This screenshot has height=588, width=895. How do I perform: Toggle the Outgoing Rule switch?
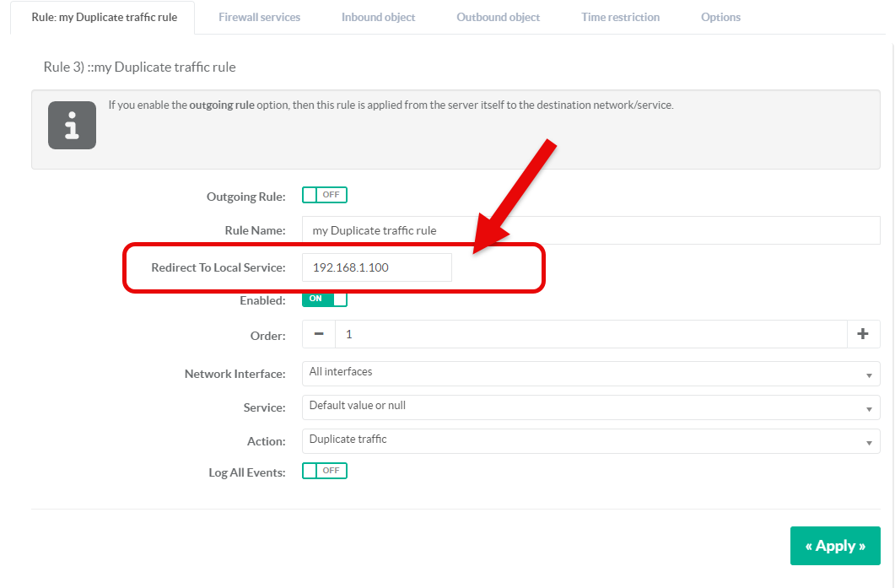pyautogui.click(x=325, y=195)
